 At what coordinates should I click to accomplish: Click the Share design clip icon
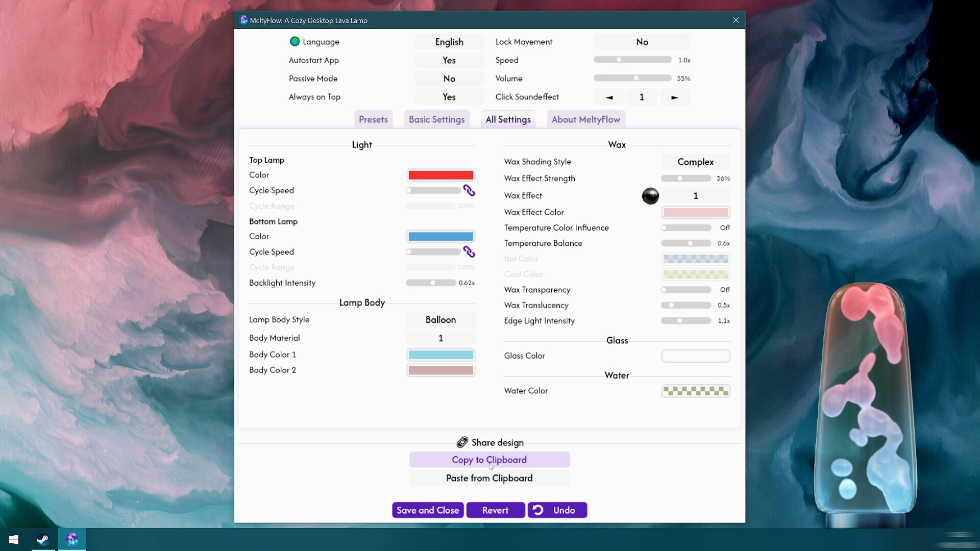coord(462,442)
